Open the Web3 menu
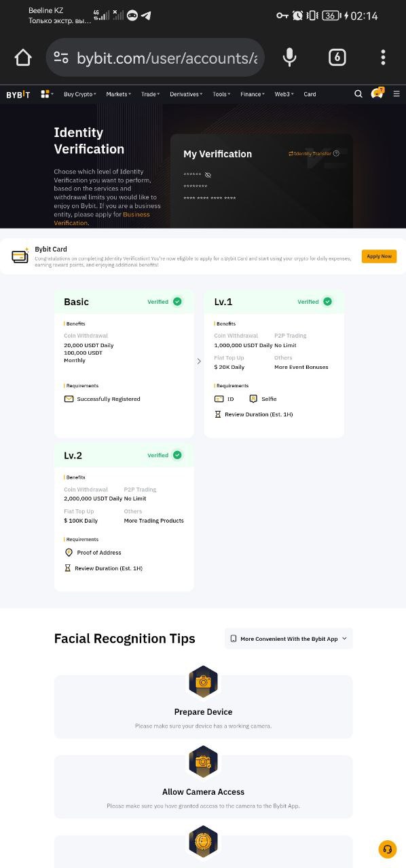This screenshot has height=868, width=406. [x=284, y=94]
